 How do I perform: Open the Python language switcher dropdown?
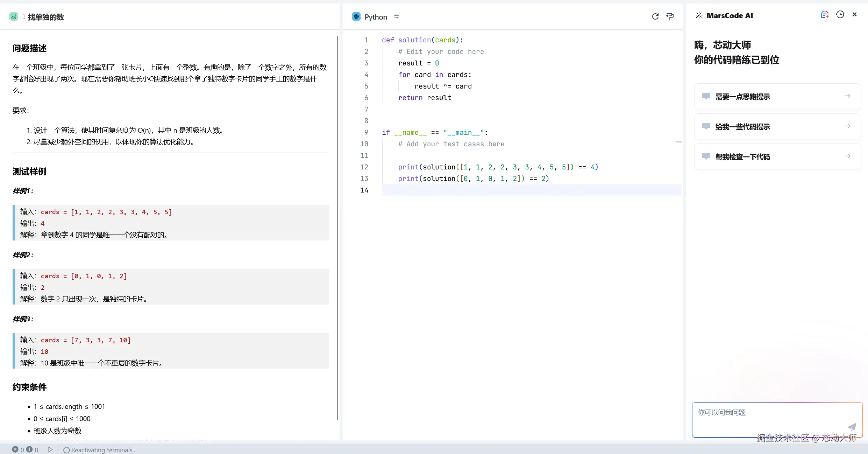click(x=396, y=17)
